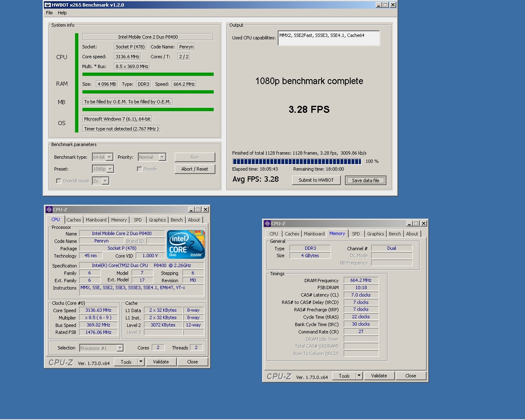
Task: Click Close button in Memory CPU-Z window
Action: pos(411,376)
